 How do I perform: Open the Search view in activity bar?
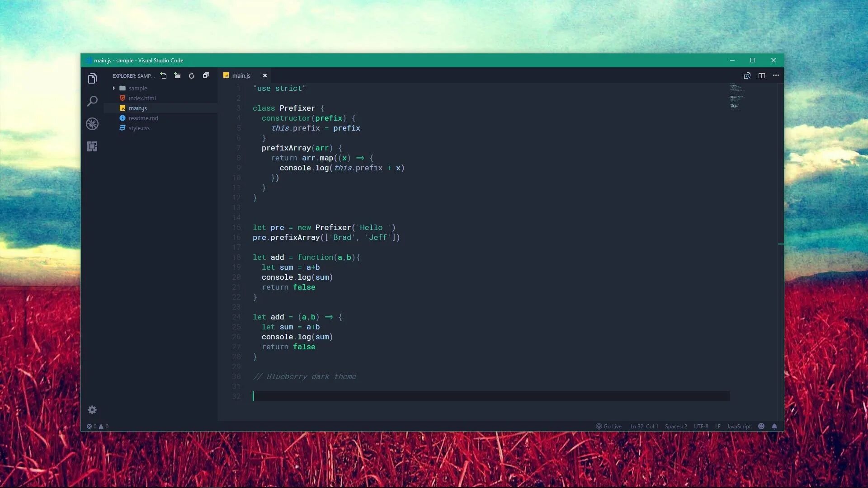[92, 101]
